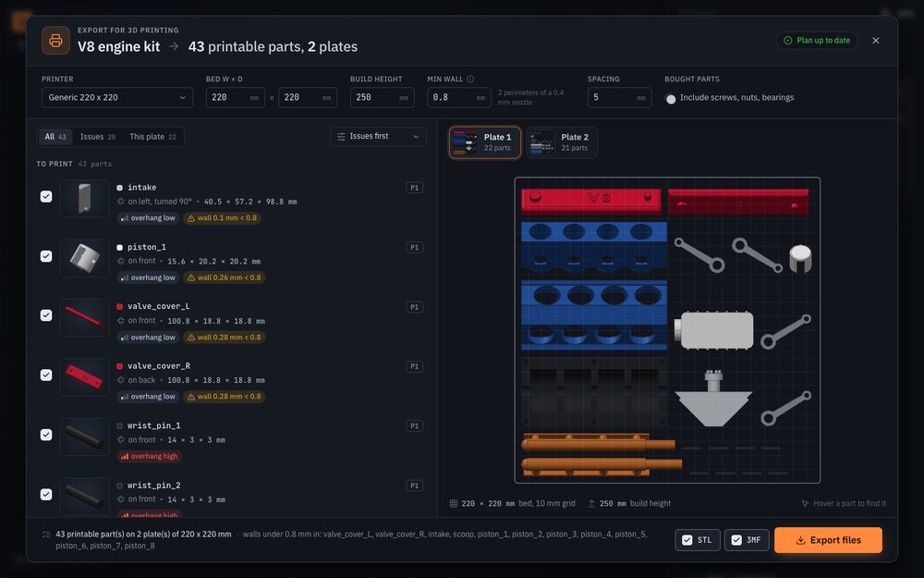Switch to the Issues 20 tab

(98, 137)
